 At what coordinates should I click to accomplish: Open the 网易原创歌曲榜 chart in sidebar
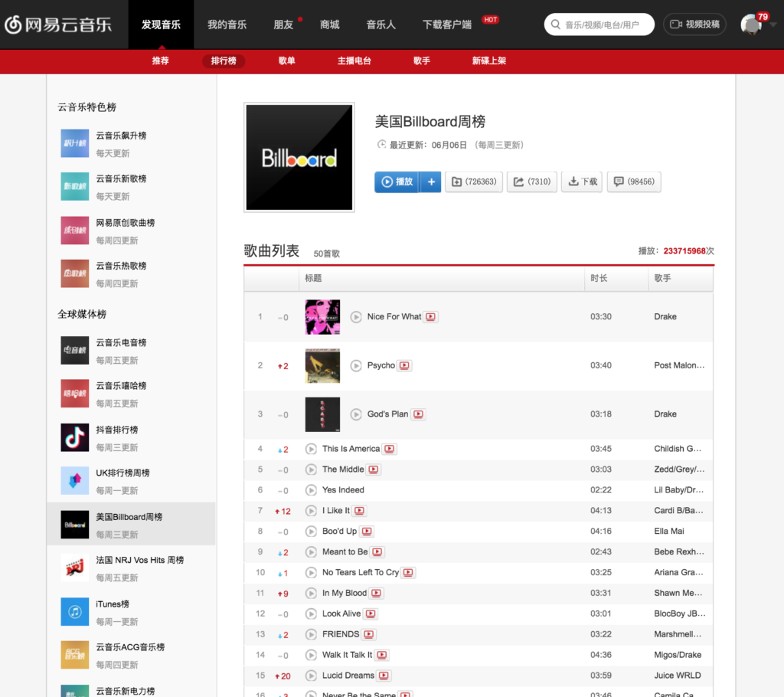[x=132, y=231]
